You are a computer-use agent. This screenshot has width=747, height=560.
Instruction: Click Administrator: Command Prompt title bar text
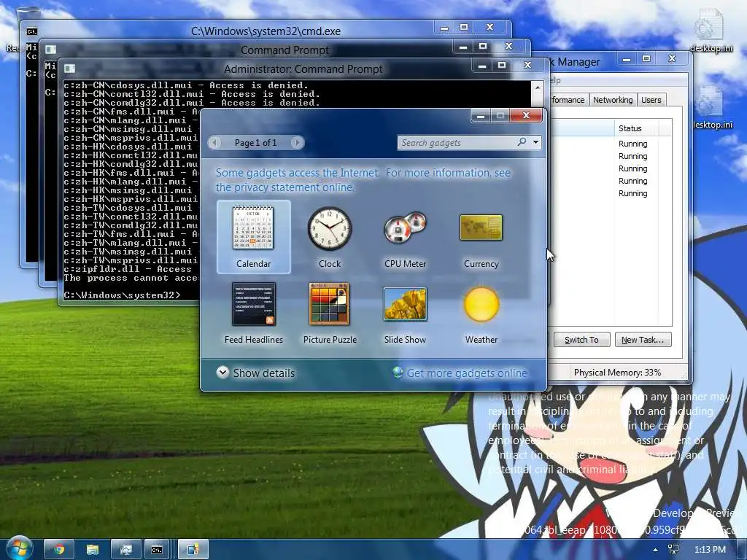coord(303,69)
